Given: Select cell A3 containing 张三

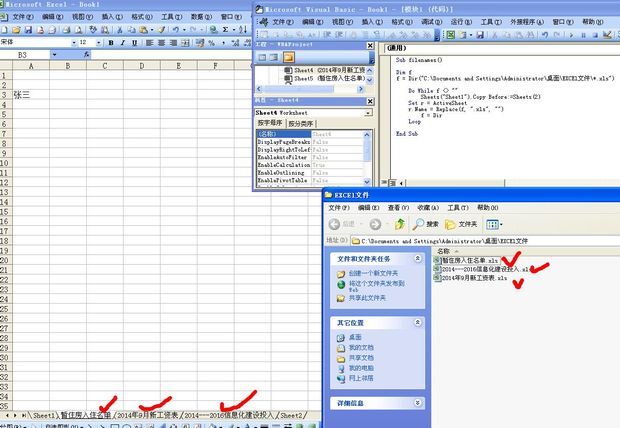Looking at the screenshot, I should (30, 95).
